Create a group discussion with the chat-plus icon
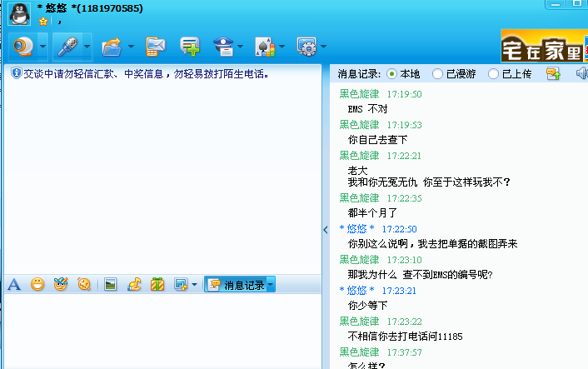This screenshot has width=588, height=369. tap(190, 47)
